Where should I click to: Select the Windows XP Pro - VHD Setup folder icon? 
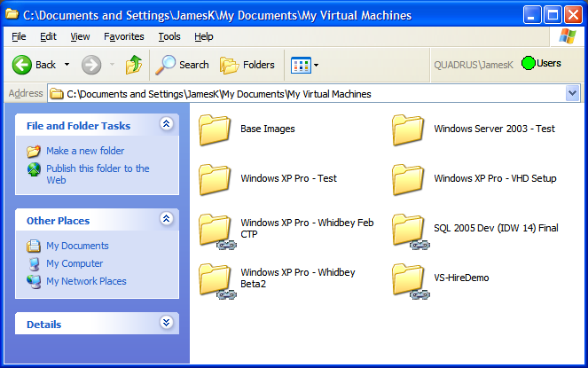408,180
